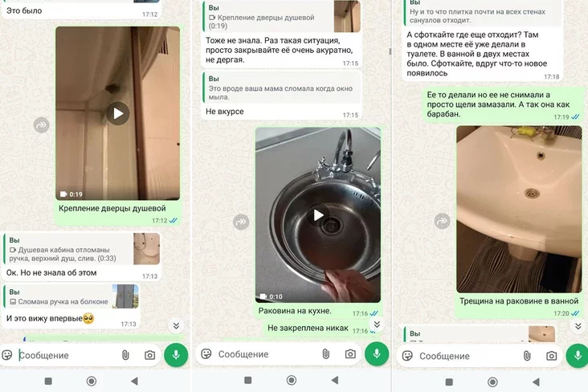Tap microphone button in left chat
This screenshot has height=392, width=588.
[x=176, y=355]
